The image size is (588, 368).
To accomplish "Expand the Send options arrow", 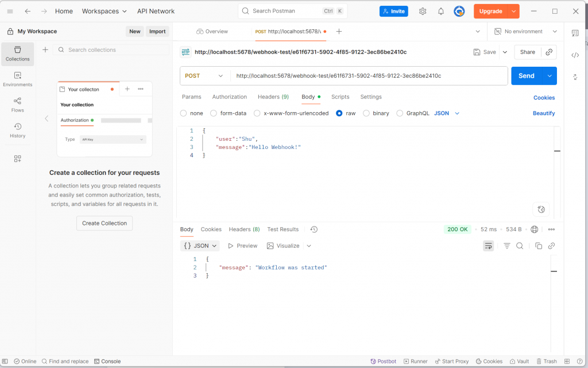I will 550,76.
